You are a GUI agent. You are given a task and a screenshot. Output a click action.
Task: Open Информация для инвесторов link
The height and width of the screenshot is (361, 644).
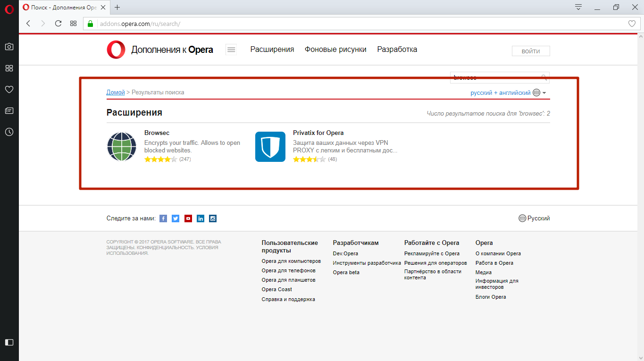point(497,284)
